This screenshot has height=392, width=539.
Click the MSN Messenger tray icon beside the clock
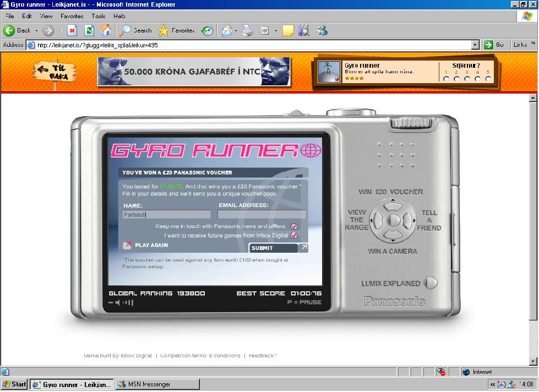point(512,384)
